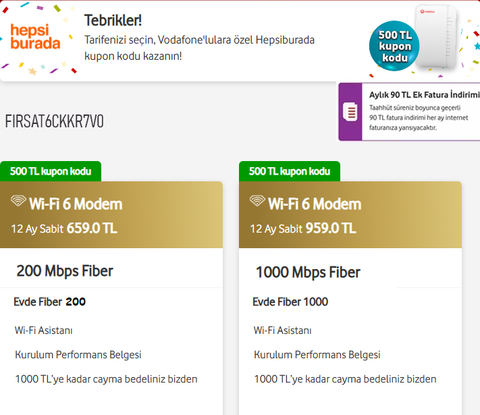The height and width of the screenshot is (415, 480).
Task: Click the Hepsiburada logo
Action: point(35,37)
